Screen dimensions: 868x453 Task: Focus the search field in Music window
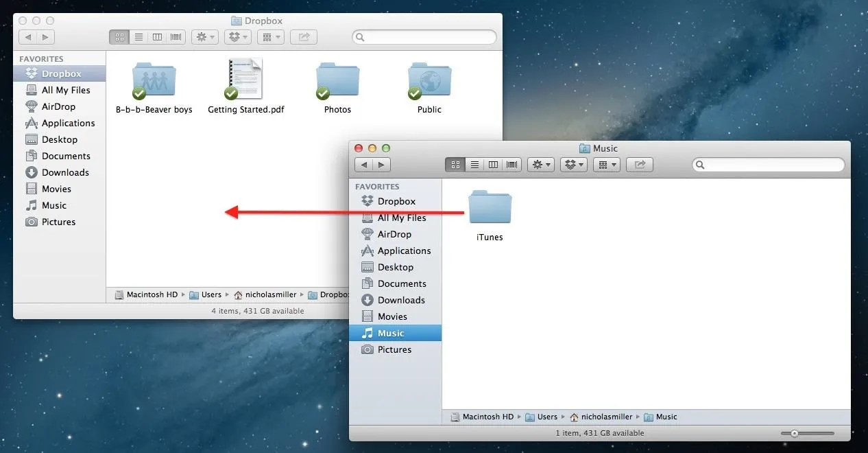point(769,165)
